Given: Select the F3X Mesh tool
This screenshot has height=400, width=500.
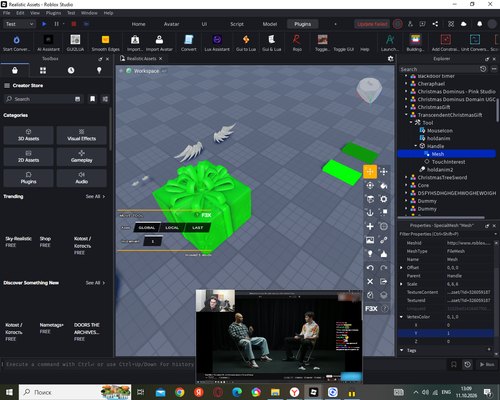Looking at the screenshot, I should click(384, 226).
